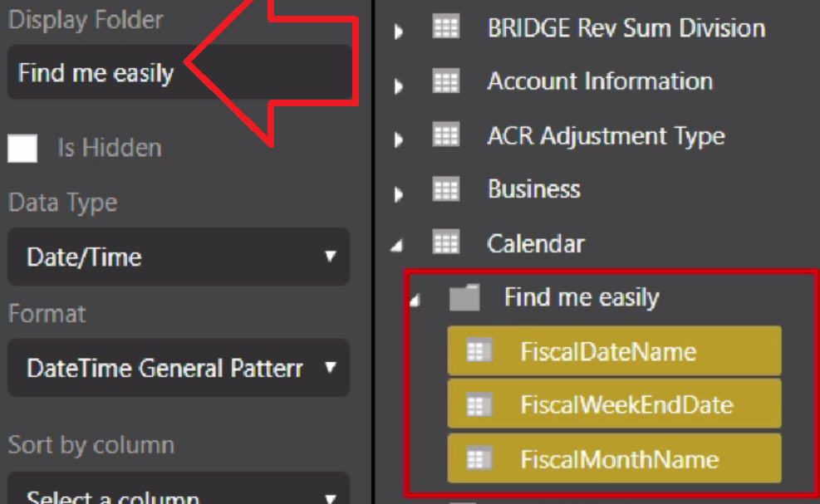
Task: Expand the BRIDGE Rev Sum Division table
Action: [399, 32]
